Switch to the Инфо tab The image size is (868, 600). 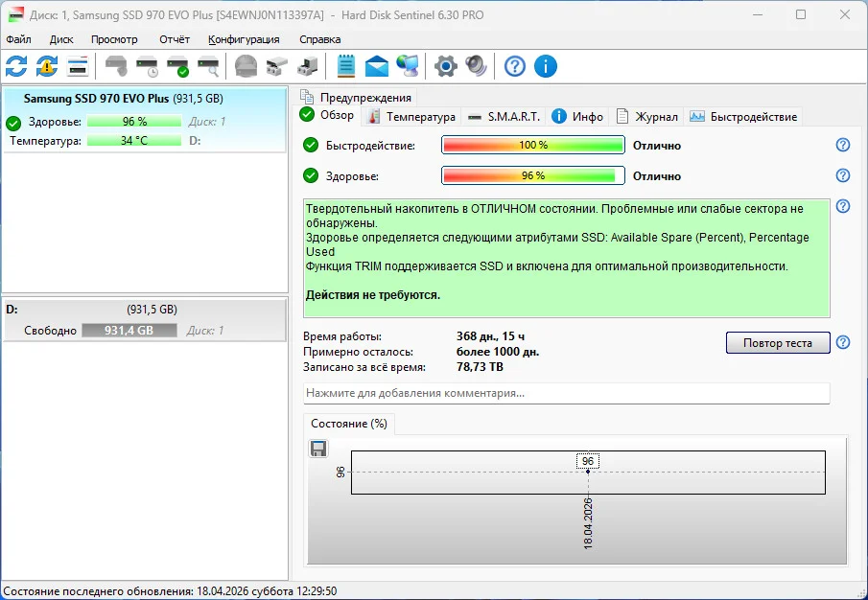(x=577, y=117)
